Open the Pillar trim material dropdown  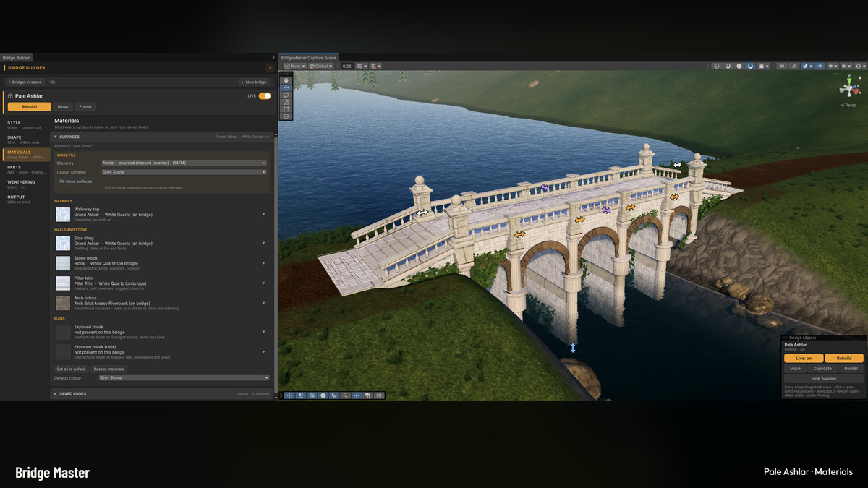(263, 283)
